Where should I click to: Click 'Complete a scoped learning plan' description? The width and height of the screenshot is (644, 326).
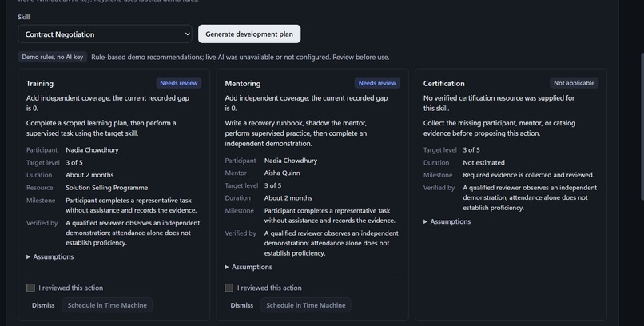coord(101,128)
